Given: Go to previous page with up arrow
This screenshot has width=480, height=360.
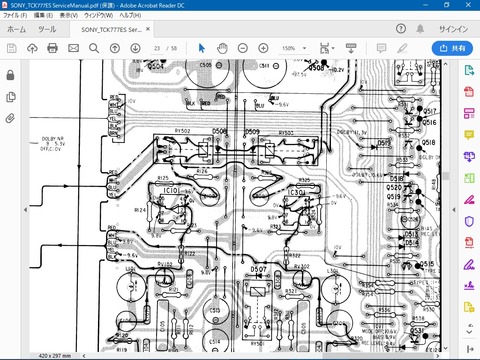Looking at the screenshot, I should point(115,48).
